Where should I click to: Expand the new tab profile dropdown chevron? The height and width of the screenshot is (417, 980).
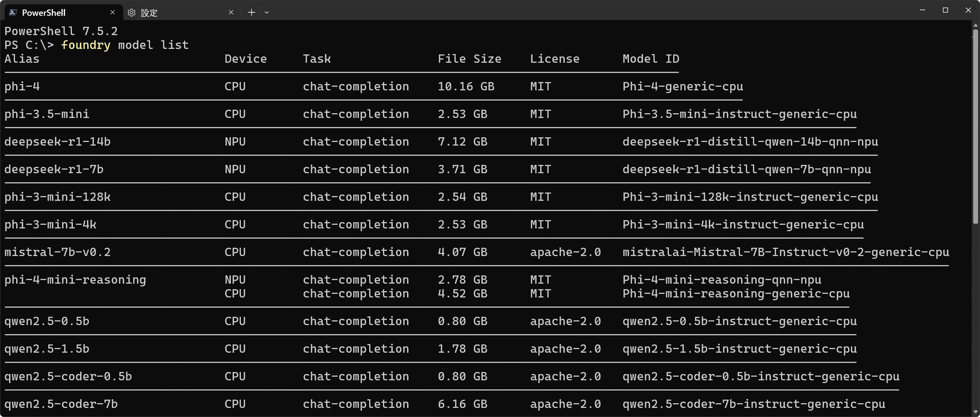[x=267, y=13]
